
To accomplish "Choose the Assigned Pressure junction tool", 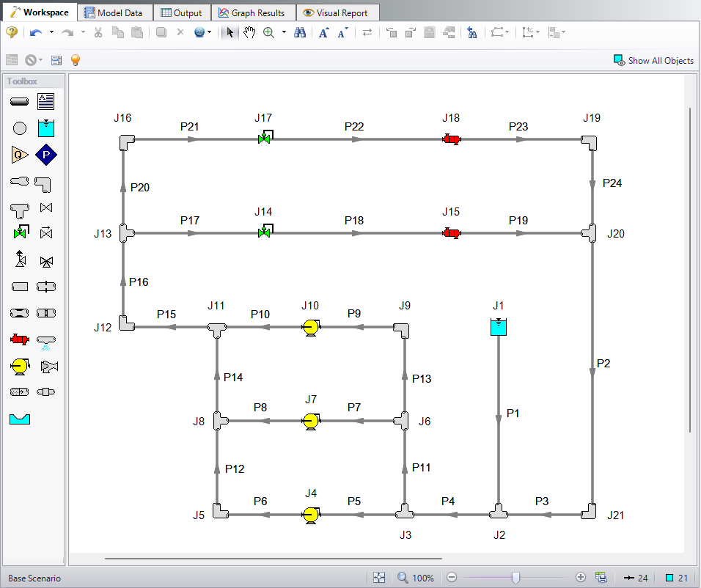I will 46,154.
